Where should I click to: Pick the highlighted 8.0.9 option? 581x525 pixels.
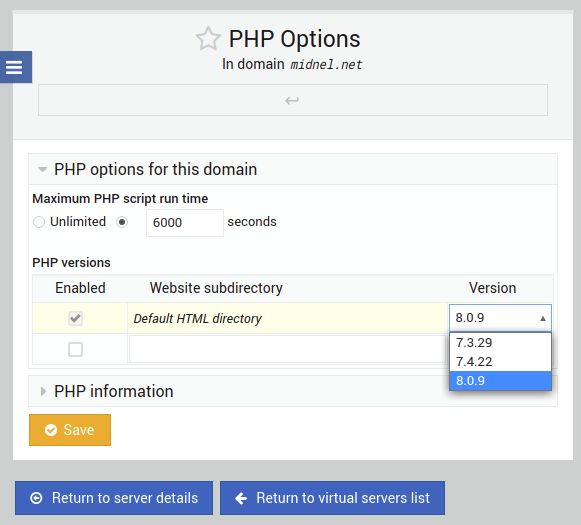coord(500,381)
